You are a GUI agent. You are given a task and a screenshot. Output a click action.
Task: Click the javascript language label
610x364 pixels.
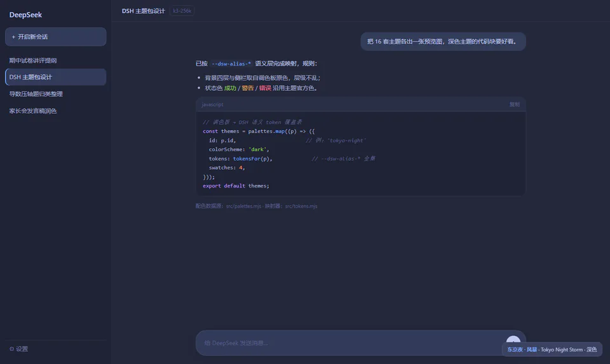[212, 104]
